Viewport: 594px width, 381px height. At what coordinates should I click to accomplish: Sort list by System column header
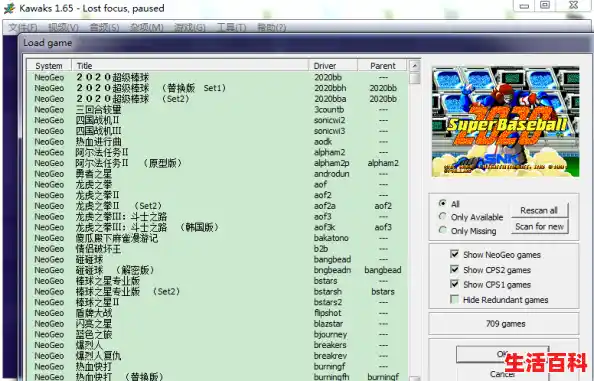(49, 66)
